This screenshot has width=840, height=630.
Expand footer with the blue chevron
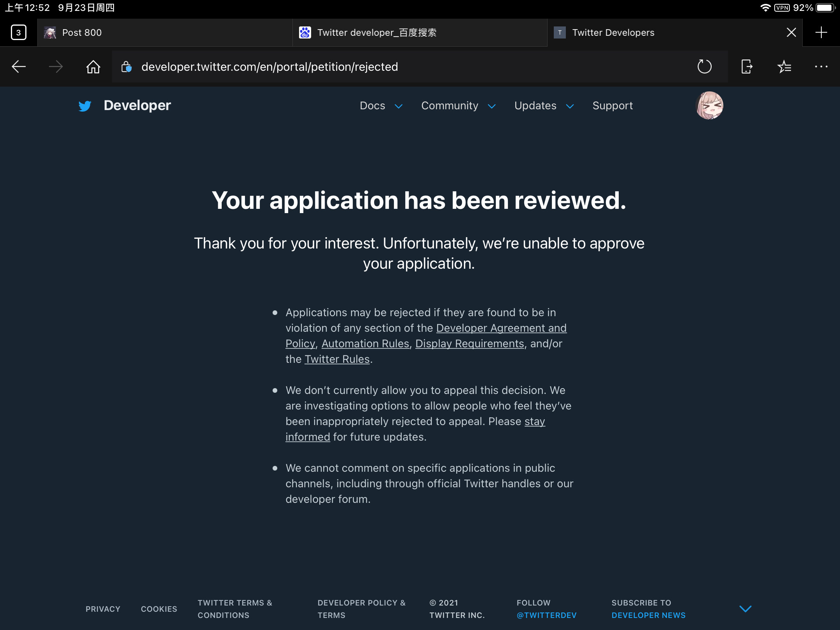(745, 609)
